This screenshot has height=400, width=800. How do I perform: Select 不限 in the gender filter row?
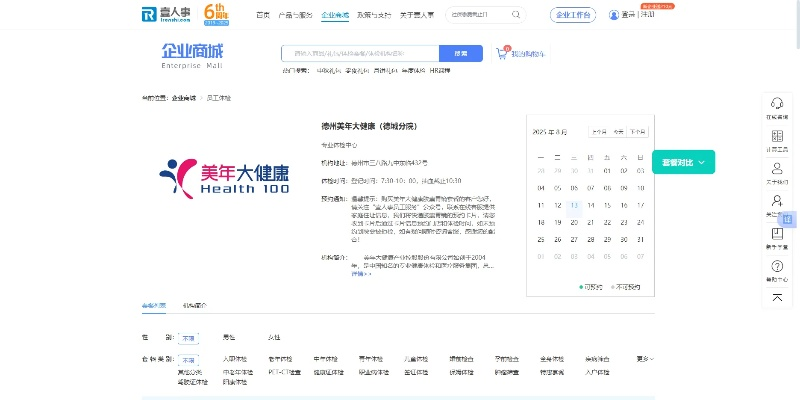188,337
